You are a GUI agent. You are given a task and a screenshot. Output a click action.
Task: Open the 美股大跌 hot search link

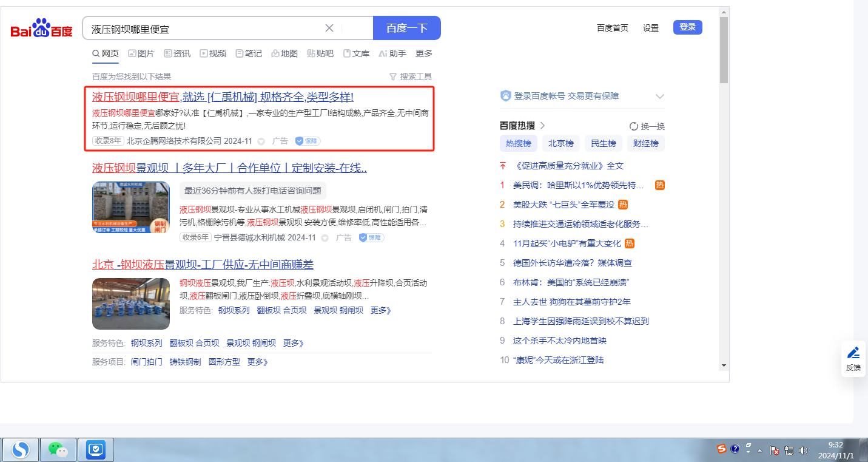coord(564,205)
